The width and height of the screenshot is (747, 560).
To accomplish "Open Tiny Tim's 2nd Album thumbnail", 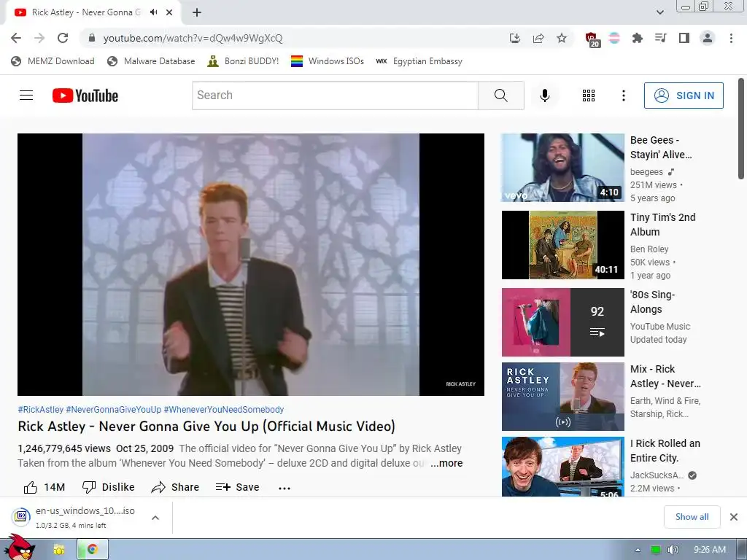I will [x=562, y=245].
